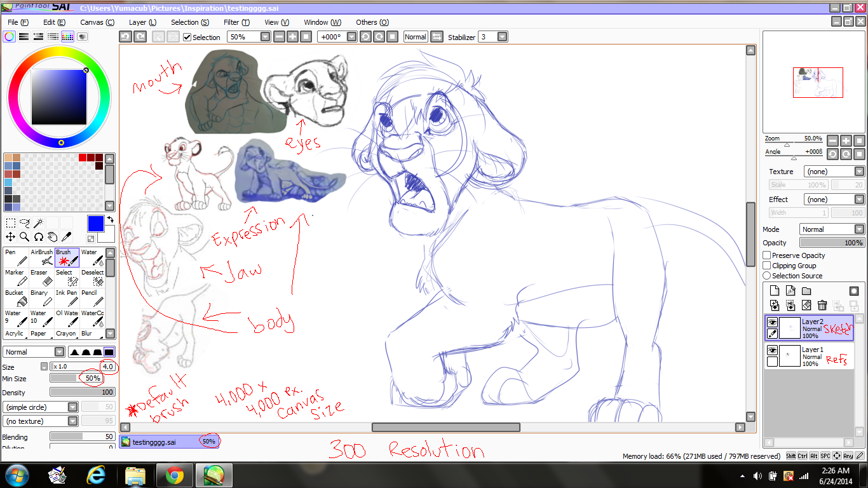Screen dimensions: 868x488
Task: Select the Bucket fill tool
Action: pyautogui.click(x=16, y=298)
